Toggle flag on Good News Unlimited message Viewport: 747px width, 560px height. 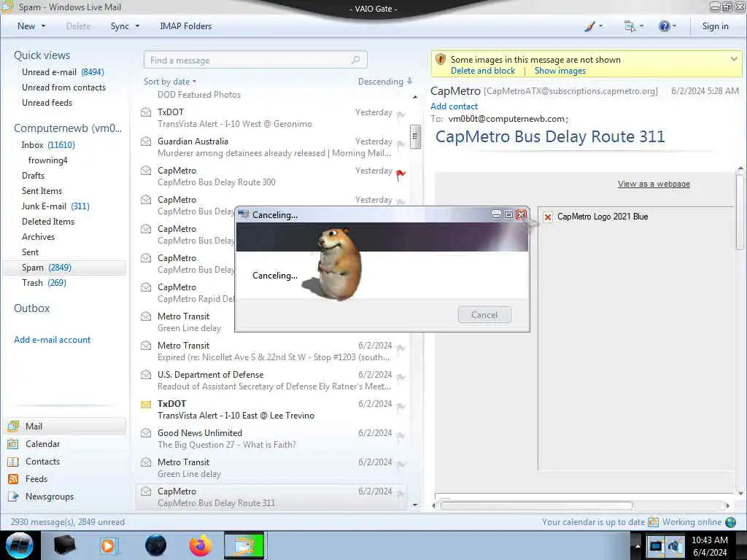click(400, 435)
